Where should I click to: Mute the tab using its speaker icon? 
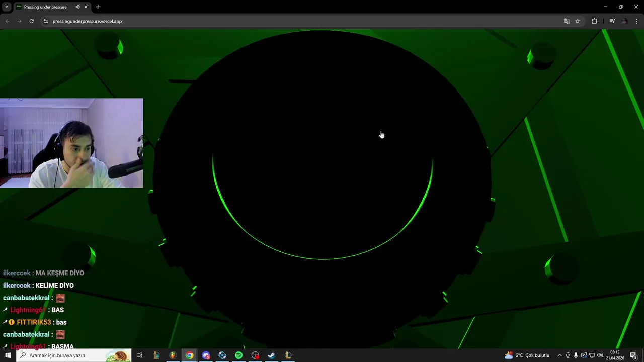77,7
